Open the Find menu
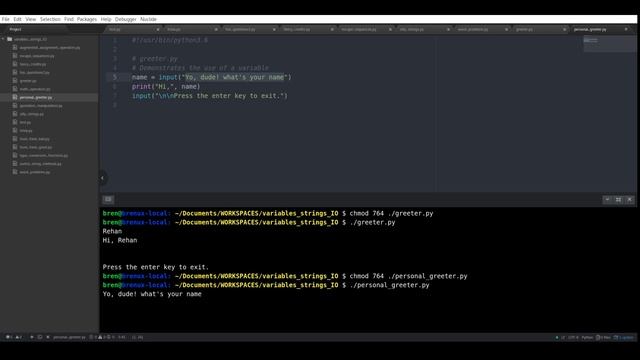The image size is (640, 360). 69,19
